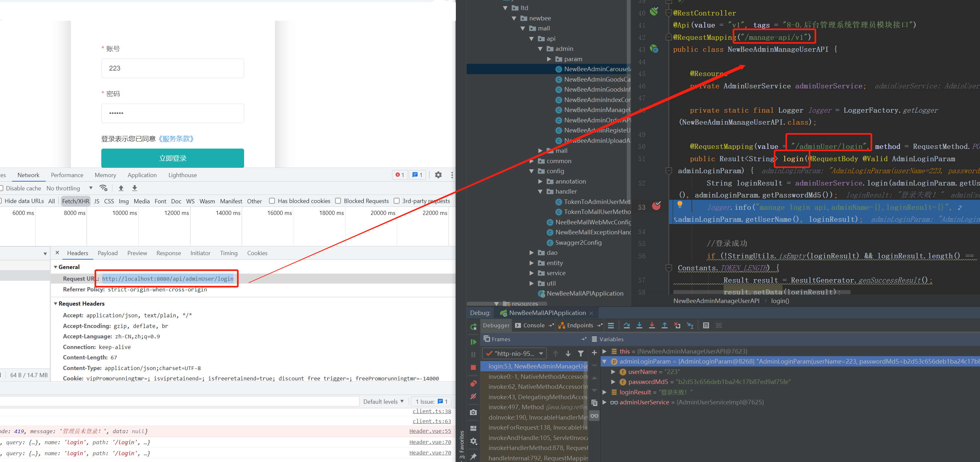Open the No throttling dropdown
Screen dimensions: 980x462
[69, 188]
